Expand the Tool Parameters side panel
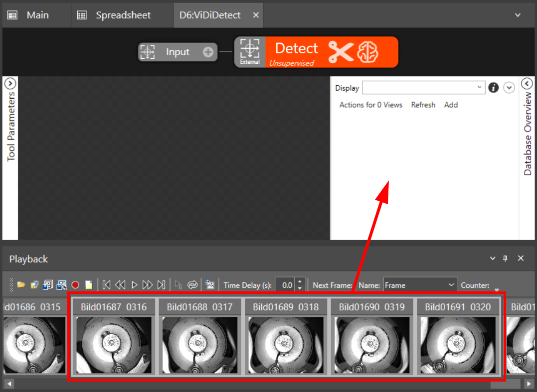Viewport: 537px width, 392px height. [x=10, y=83]
